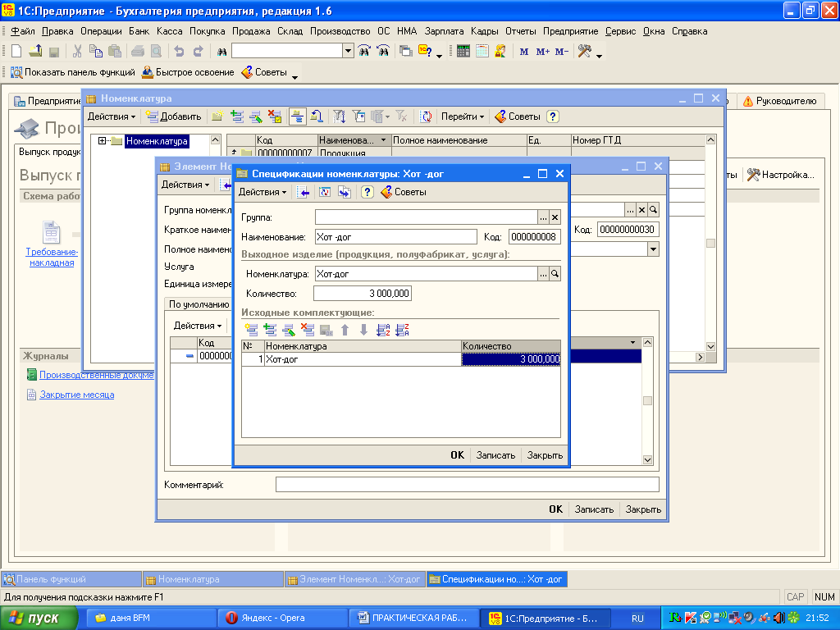Click Добавить in the Номенклатура window

pos(174,116)
